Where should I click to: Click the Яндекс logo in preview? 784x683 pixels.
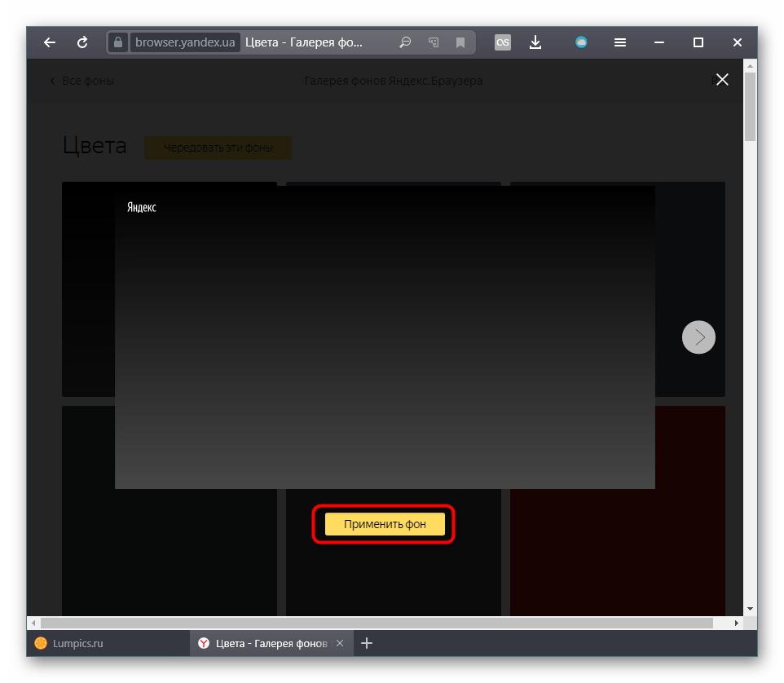click(x=142, y=208)
